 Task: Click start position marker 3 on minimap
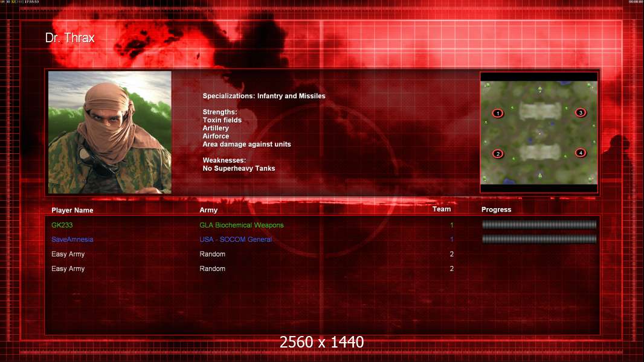(581, 112)
